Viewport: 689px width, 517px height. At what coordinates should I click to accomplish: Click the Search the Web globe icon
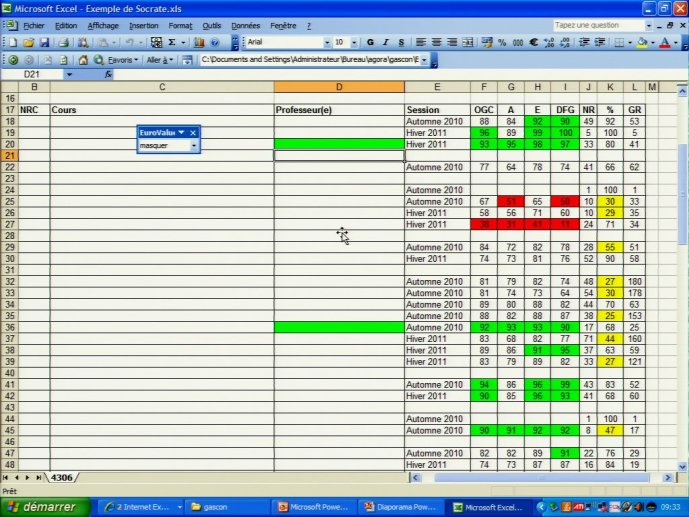click(99, 60)
